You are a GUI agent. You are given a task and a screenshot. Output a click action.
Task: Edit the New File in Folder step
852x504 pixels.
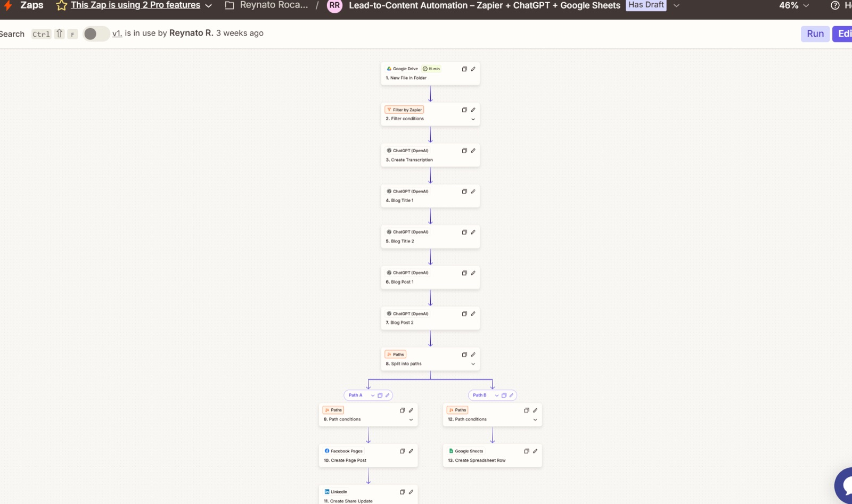[x=473, y=69]
